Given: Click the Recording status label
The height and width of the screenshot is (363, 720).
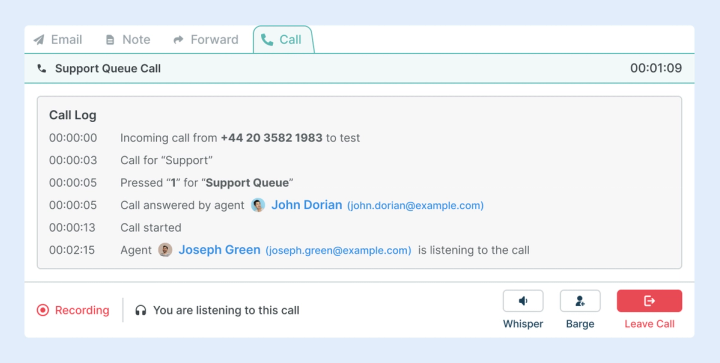Looking at the screenshot, I should click(82, 310).
